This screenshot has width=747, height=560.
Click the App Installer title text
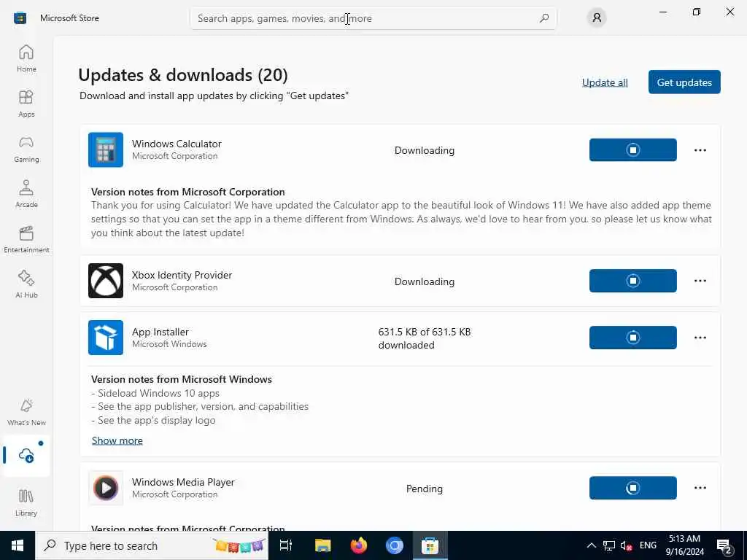160,332
